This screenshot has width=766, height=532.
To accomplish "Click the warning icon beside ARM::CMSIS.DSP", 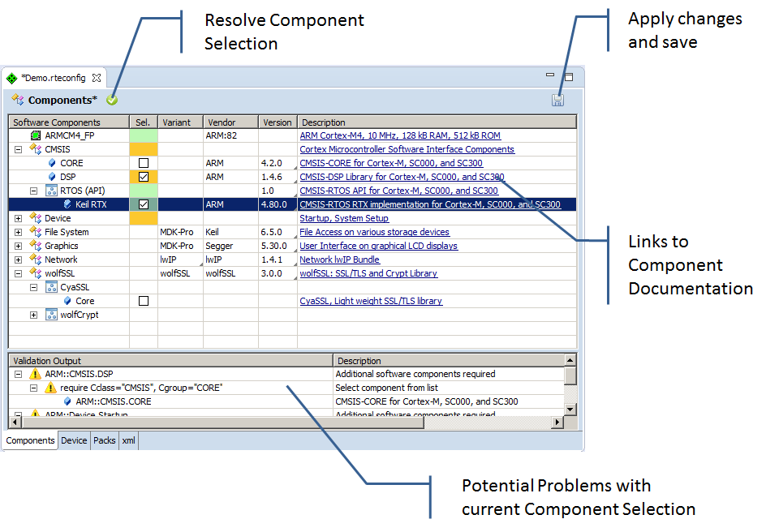I will click(35, 374).
